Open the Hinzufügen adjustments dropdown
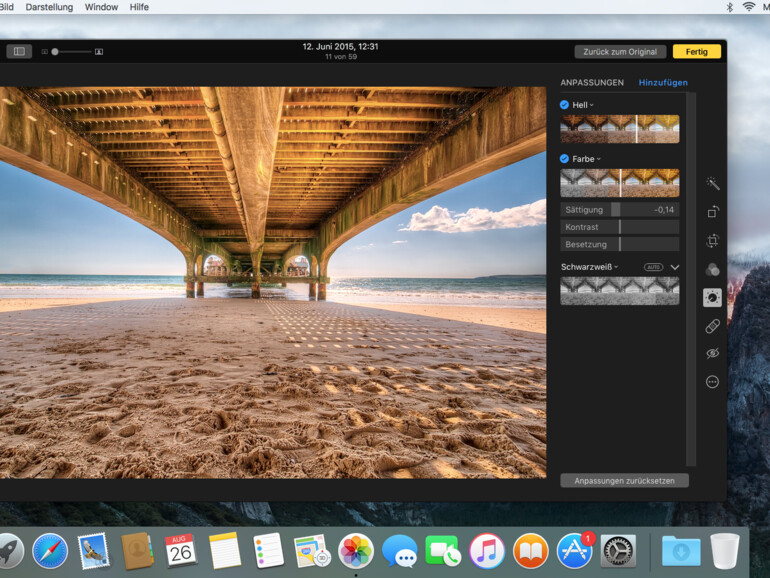The height and width of the screenshot is (578, 770). (x=663, y=83)
